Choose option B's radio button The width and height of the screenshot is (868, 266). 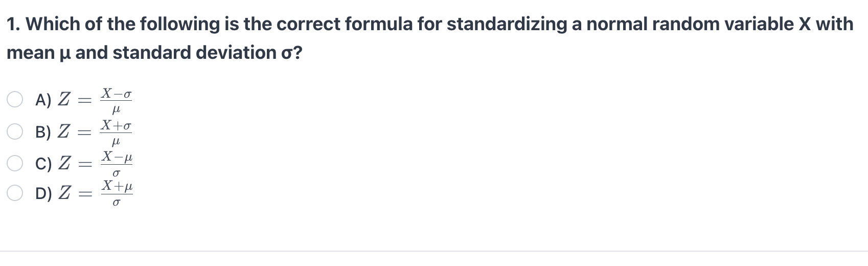[x=15, y=131]
